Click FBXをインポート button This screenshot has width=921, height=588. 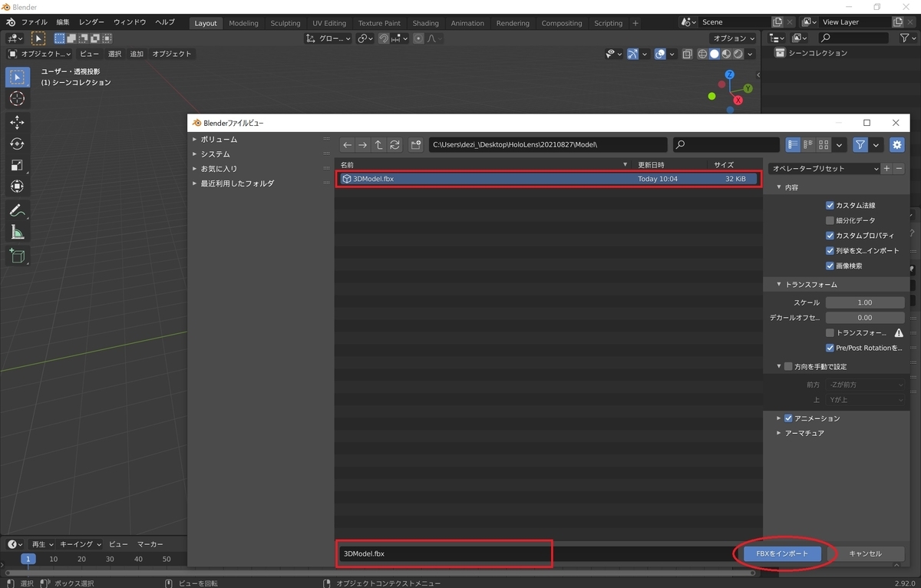point(783,553)
